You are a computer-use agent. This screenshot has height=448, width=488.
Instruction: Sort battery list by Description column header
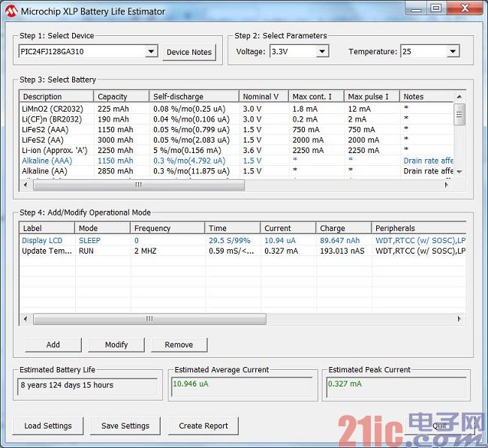pyautogui.click(x=56, y=97)
